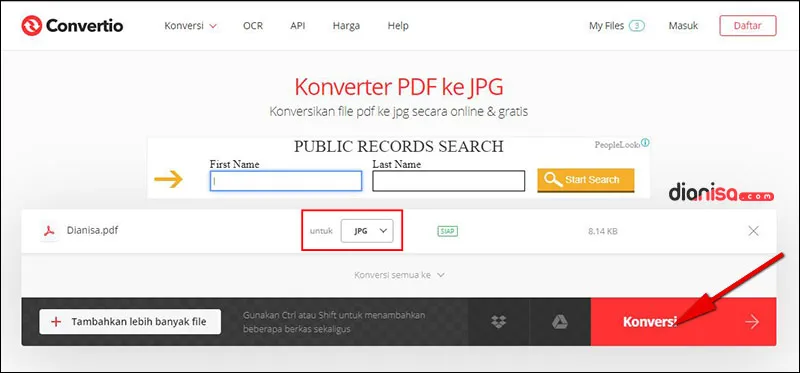Image resolution: width=800 pixels, height=373 pixels.
Task: Click the ad info icon
Action: click(645, 143)
